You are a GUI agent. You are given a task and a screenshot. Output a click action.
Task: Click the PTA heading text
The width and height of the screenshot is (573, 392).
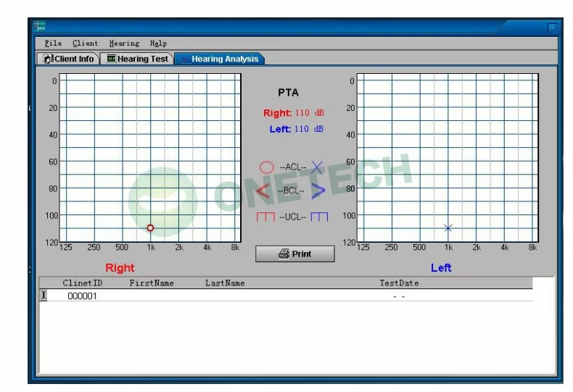(289, 93)
